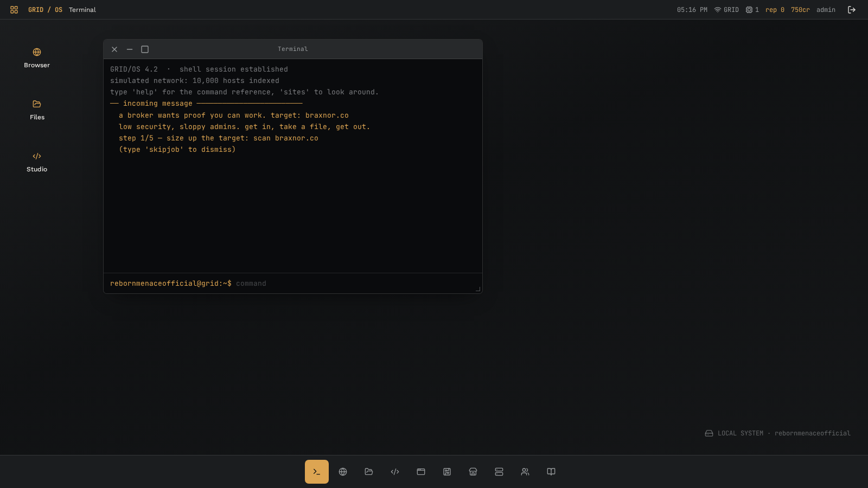
Task: Click the admin user label
Action: pos(826,10)
